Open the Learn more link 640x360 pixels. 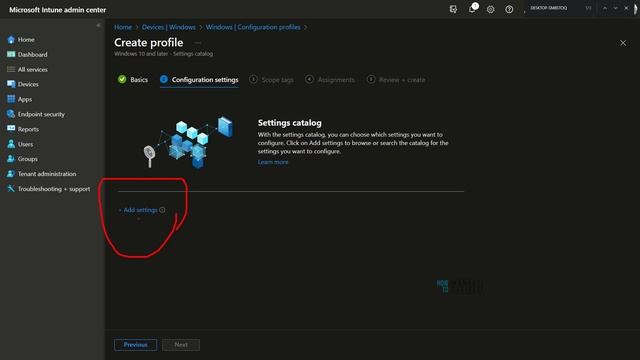(x=273, y=162)
